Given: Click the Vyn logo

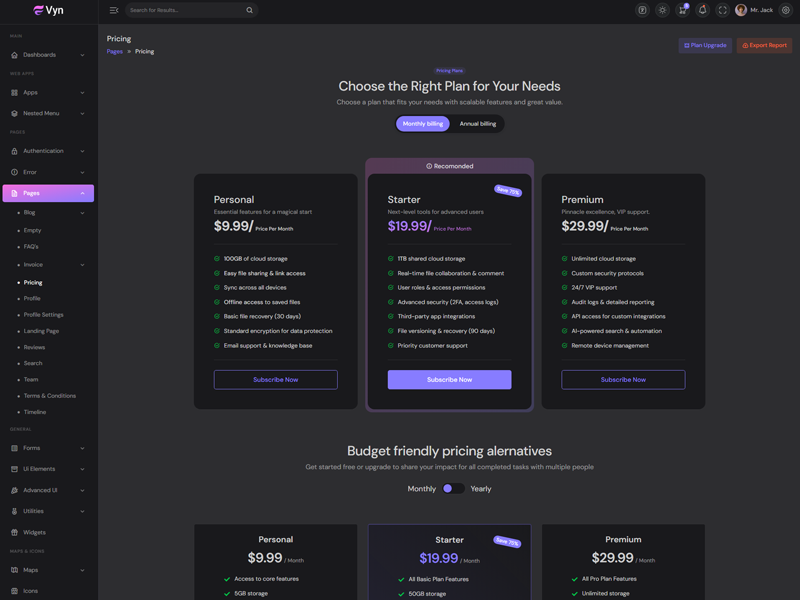Looking at the screenshot, I should 48,11.
